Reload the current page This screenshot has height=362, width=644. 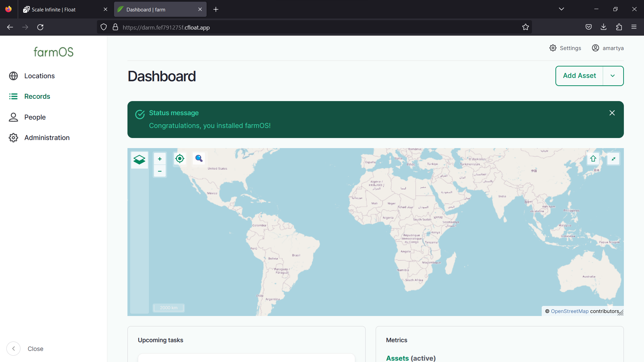click(x=40, y=27)
